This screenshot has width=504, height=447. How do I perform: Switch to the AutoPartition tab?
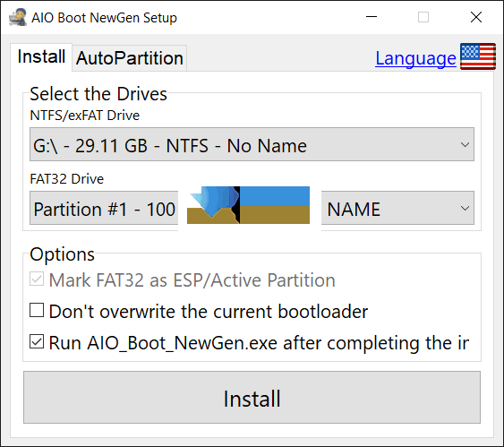tap(130, 58)
